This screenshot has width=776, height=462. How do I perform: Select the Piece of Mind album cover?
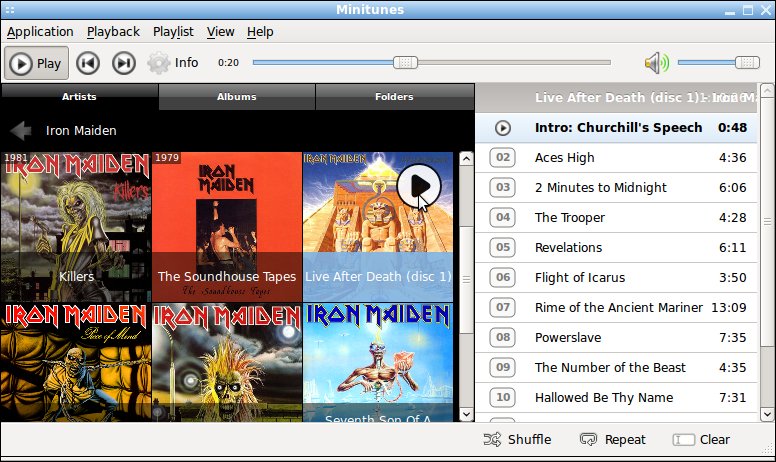point(76,363)
